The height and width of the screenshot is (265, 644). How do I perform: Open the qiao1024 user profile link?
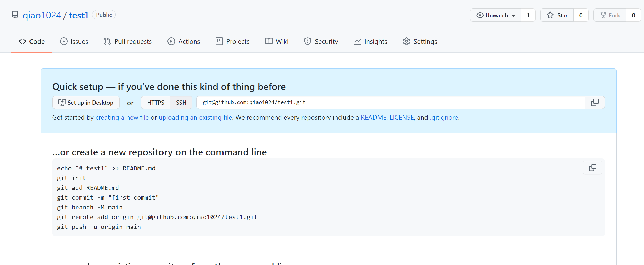tap(42, 15)
